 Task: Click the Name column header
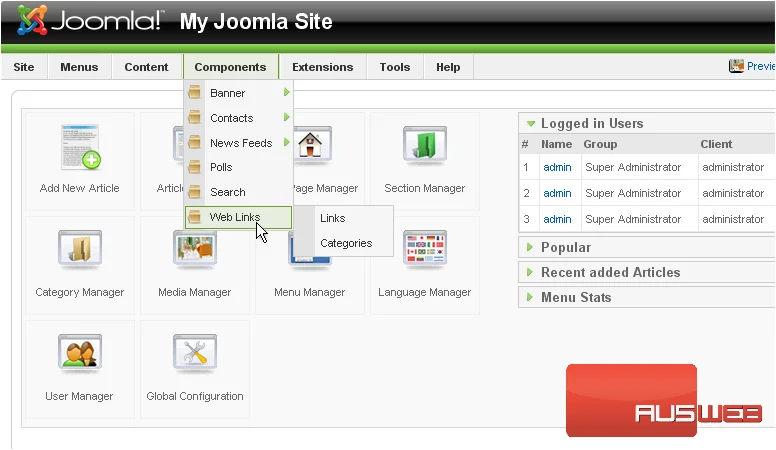(x=556, y=144)
